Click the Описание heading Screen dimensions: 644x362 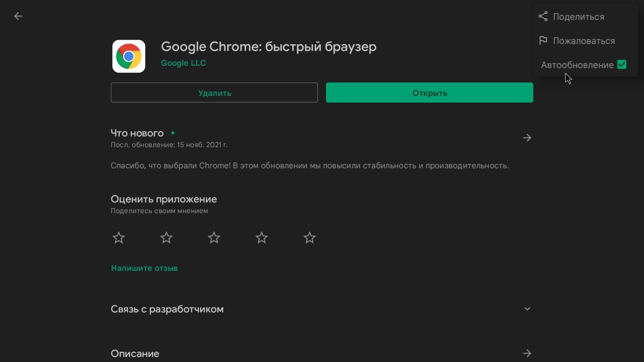(135, 353)
